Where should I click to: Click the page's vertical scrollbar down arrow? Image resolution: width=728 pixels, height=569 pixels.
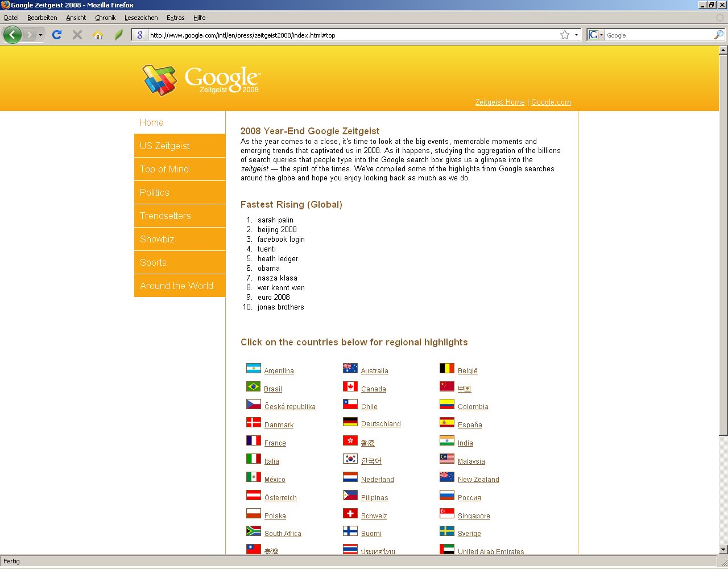tap(723, 550)
